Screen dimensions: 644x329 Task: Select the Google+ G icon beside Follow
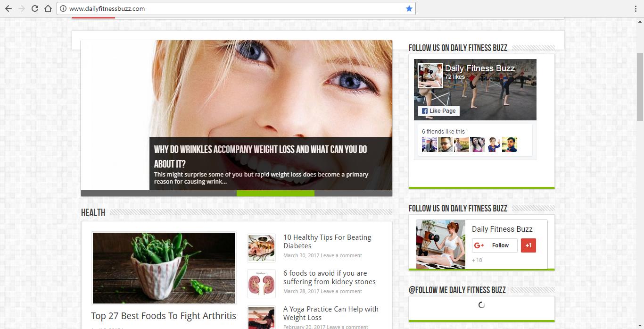click(x=479, y=245)
